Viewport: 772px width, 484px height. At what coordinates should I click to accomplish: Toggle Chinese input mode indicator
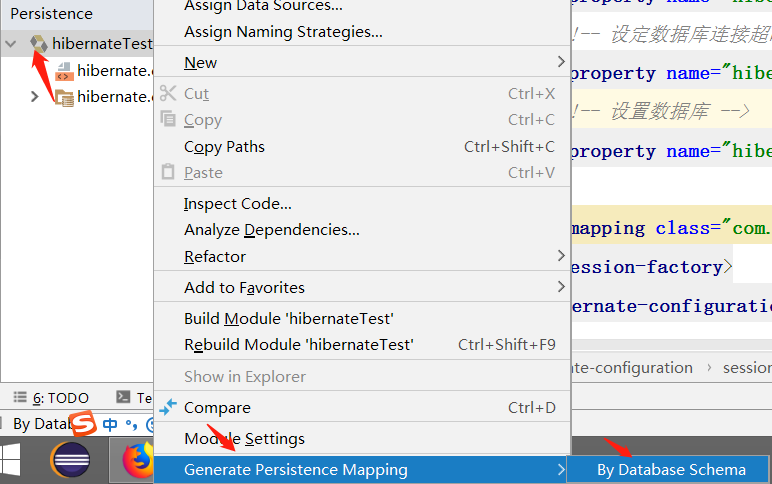click(110, 424)
